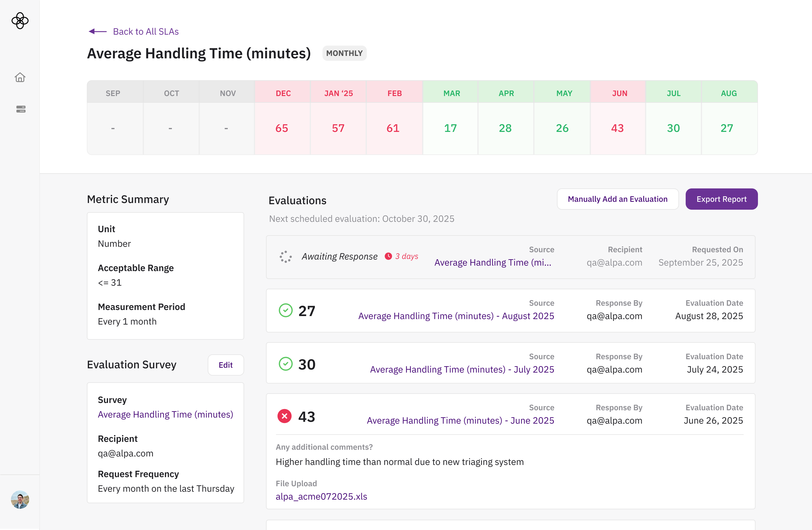Screen dimensions: 812x530
Task: Click the red clock icon beside 3 days
Action: click(388, 256)
